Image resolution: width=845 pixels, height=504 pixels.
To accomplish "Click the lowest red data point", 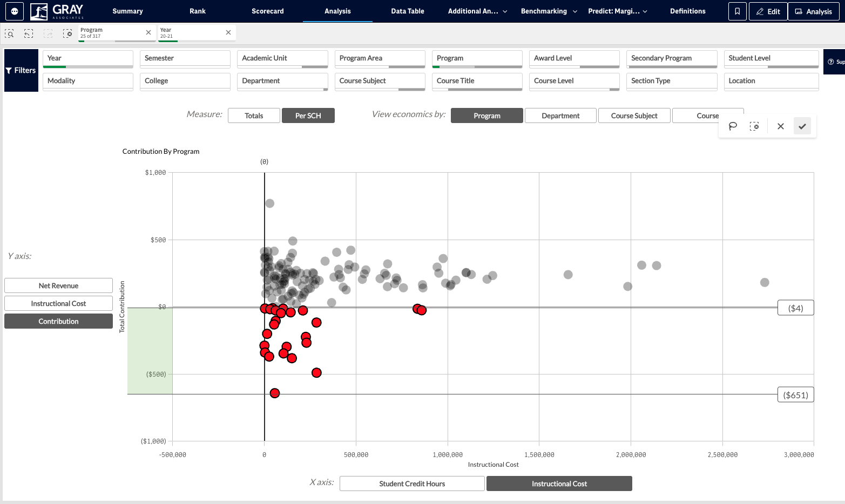I will pyautogui.click(x=275, y=393).
